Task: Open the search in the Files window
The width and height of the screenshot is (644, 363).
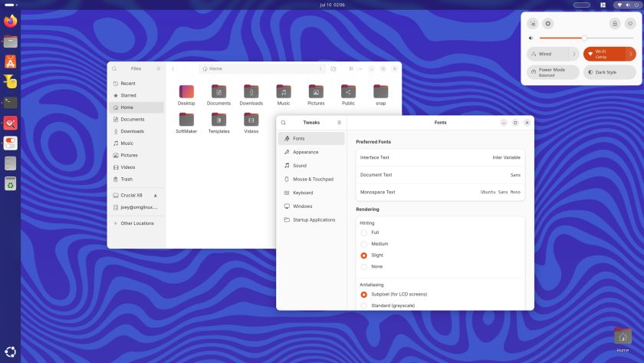Action: [114, 68]
